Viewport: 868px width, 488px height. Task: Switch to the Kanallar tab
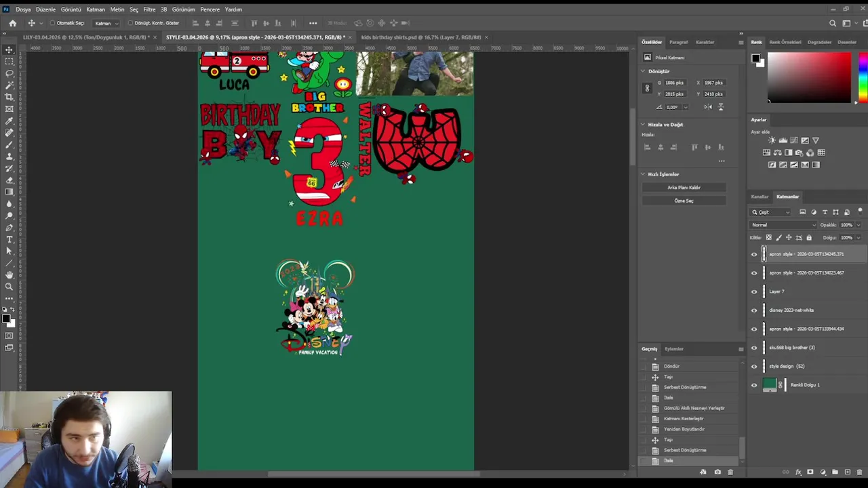click(x=759, y=197)
